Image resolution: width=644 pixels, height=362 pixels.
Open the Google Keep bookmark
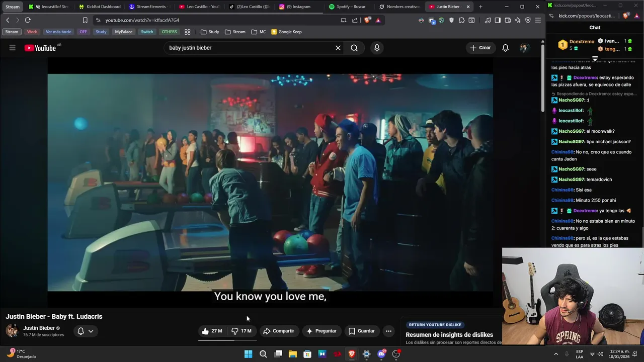pyautogui.click(x=286, y=32)
